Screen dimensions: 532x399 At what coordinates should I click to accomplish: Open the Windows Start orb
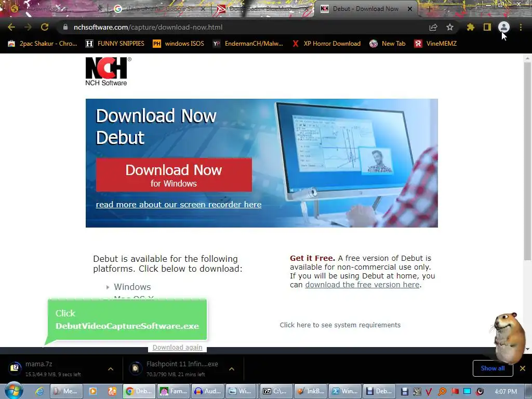click(x=14, y=391)
